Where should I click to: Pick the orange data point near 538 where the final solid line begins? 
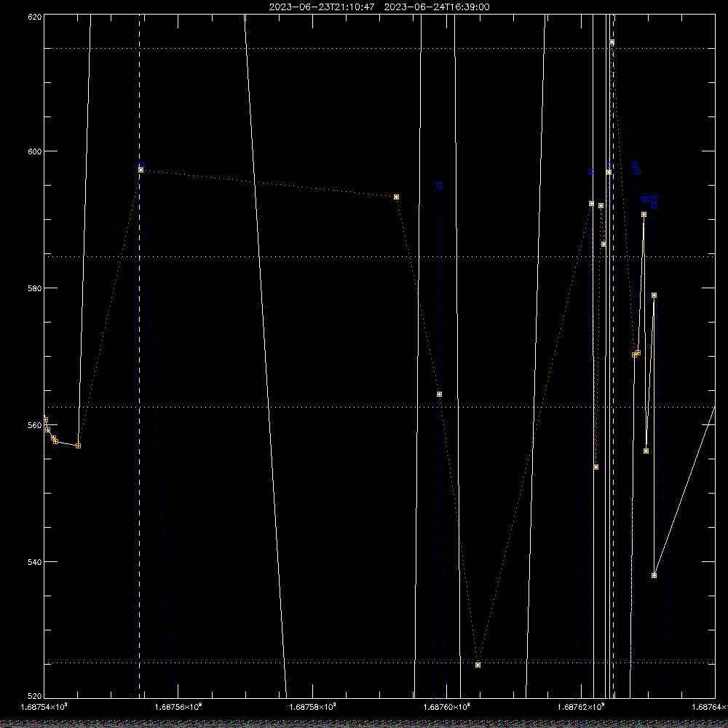pos(654,575)
